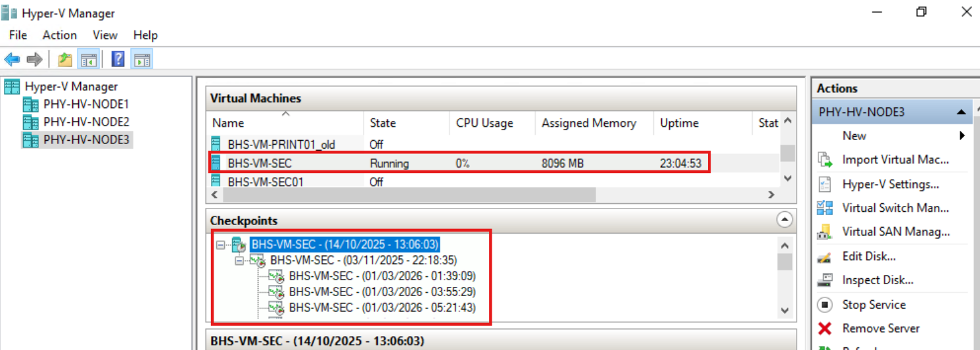Open the View menu
The width and height of the screenshot is (980, 350).
coord(105,35)
